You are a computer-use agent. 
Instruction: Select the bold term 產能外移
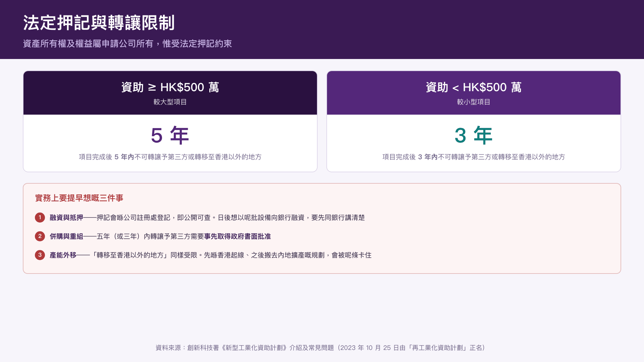pos(63,255)
